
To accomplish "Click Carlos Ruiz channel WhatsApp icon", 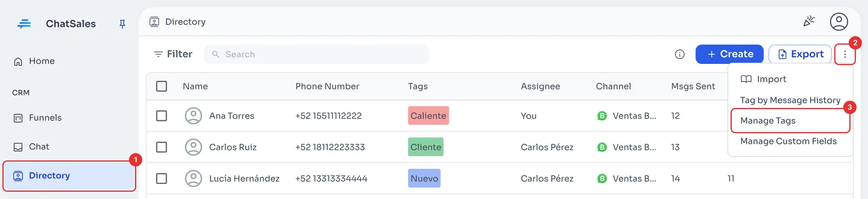I will (x=602, y=147).
